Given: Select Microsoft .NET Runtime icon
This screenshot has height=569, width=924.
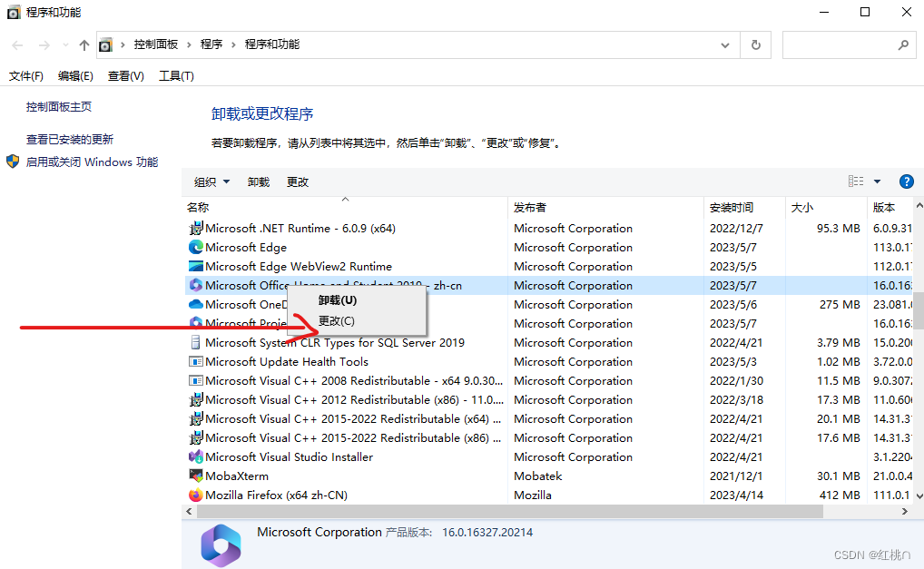Looking at the screenshot, I should tap(196, 228).
